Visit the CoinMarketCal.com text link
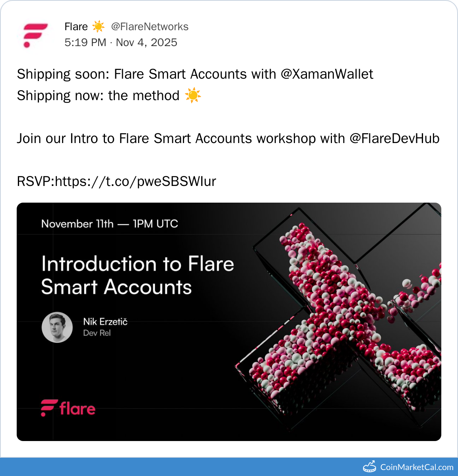Image resolution: width=458 pixels, height=476 pixels. pyautogui.click(x=417, y=467)
